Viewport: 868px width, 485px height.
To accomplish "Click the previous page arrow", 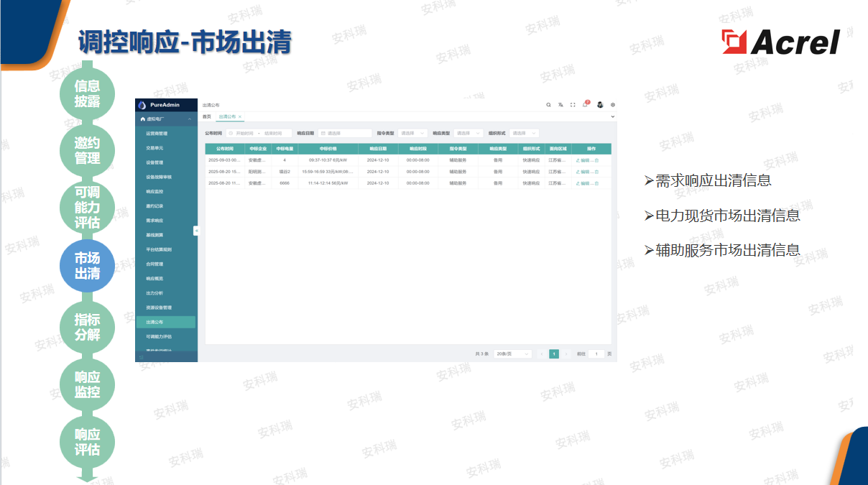I will tap(542, 354).
